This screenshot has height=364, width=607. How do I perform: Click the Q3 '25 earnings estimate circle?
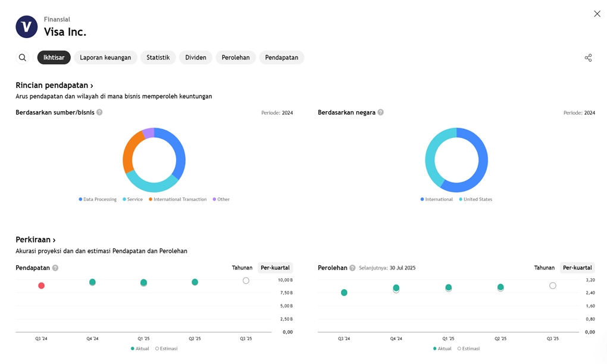553,286
